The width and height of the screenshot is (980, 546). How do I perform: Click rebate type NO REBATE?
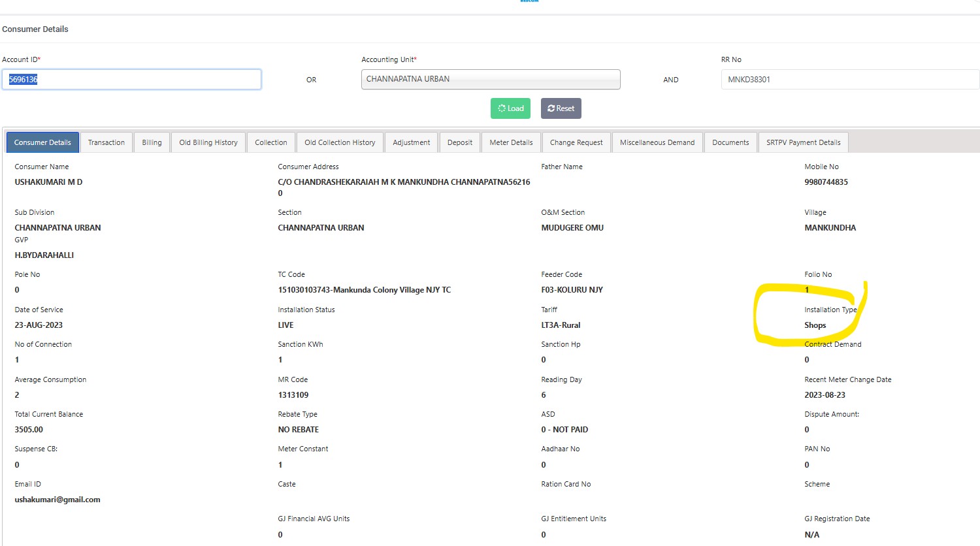pyautogui.click(x=298, y=430)
